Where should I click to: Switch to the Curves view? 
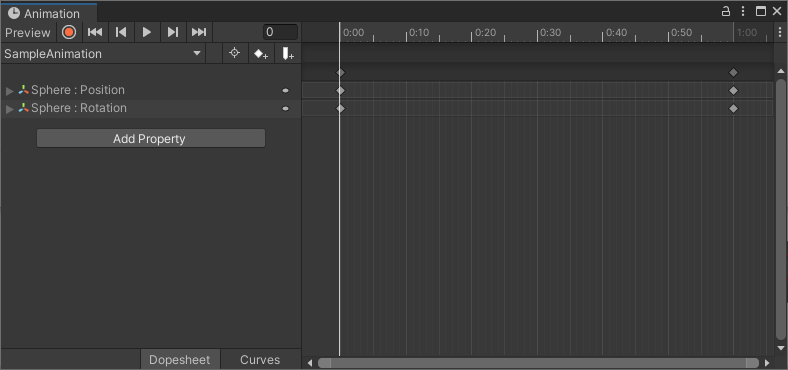click(x=260, y=359)
